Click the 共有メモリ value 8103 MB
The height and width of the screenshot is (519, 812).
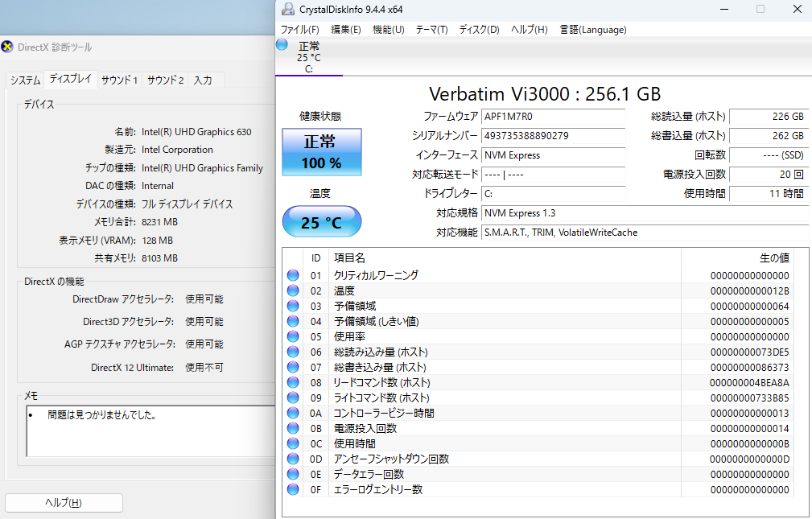tap(159, 258)
